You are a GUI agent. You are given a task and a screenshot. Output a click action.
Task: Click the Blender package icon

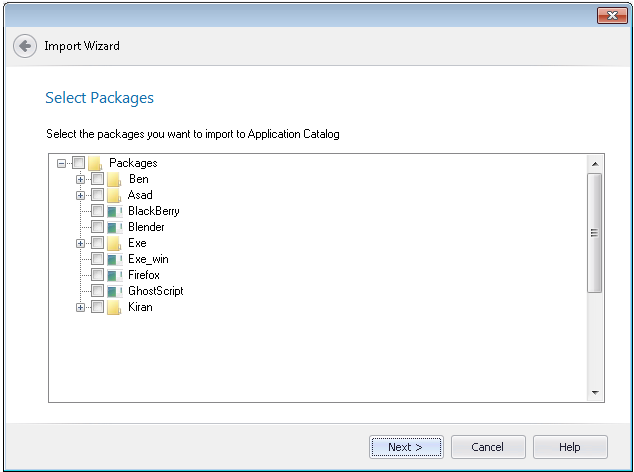coord(114,227)
